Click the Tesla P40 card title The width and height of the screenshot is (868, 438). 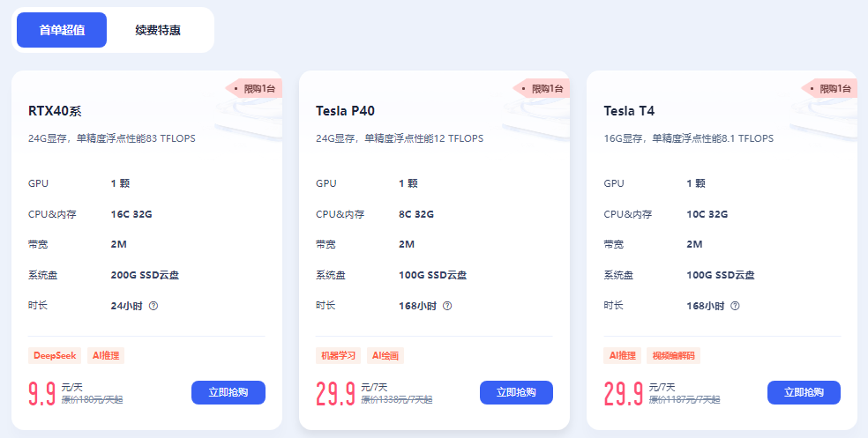346,111
